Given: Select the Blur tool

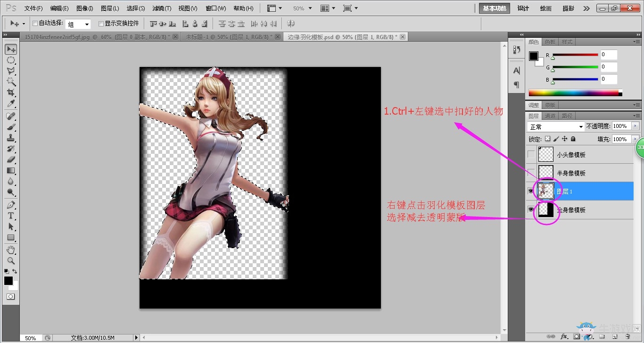Looking at the screenshot, I should (10, 181).
